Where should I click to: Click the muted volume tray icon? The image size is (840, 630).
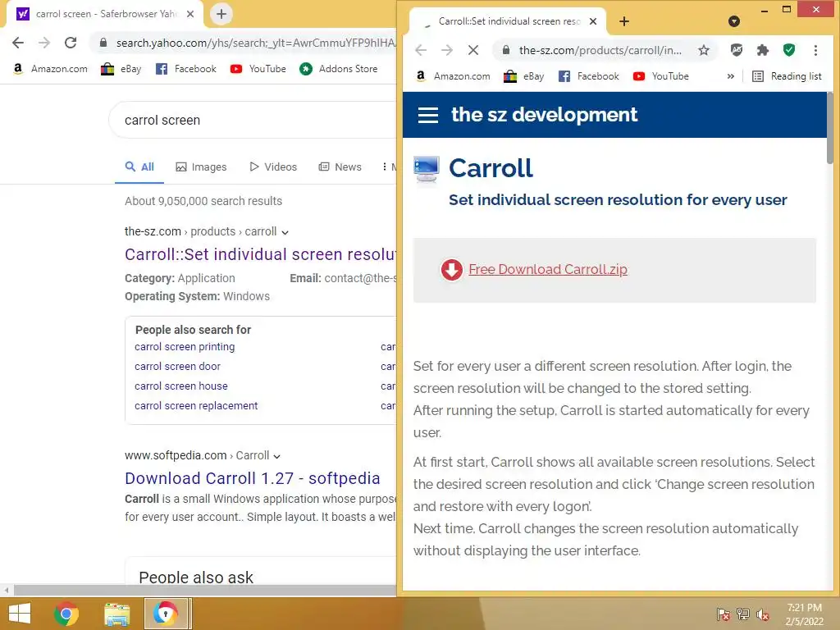click(x=762, y=614)
